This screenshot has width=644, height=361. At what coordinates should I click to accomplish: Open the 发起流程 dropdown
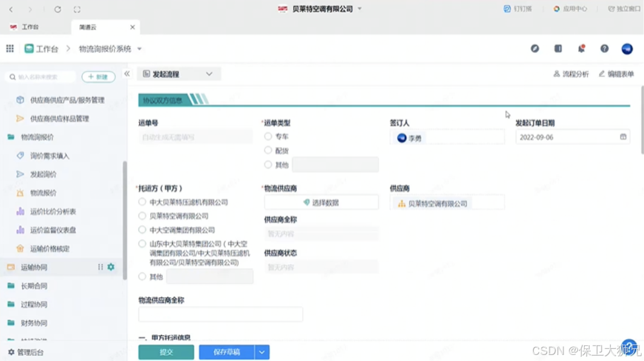pyautogui.click(x=179, y=73)
